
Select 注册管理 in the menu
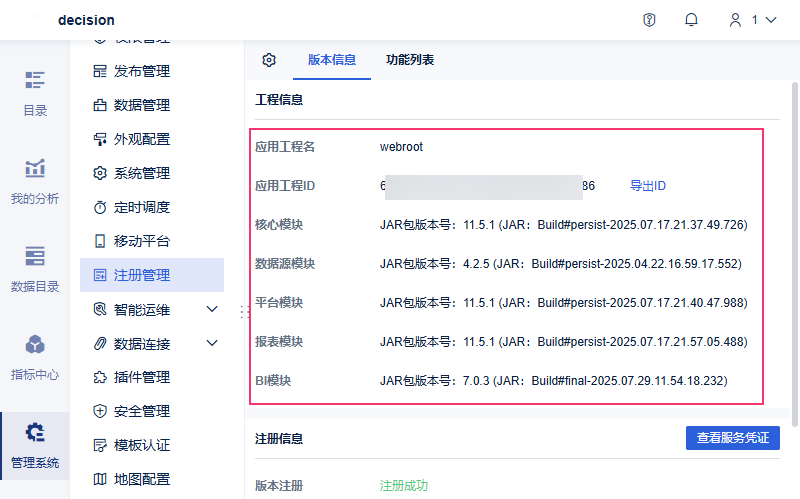141,275
